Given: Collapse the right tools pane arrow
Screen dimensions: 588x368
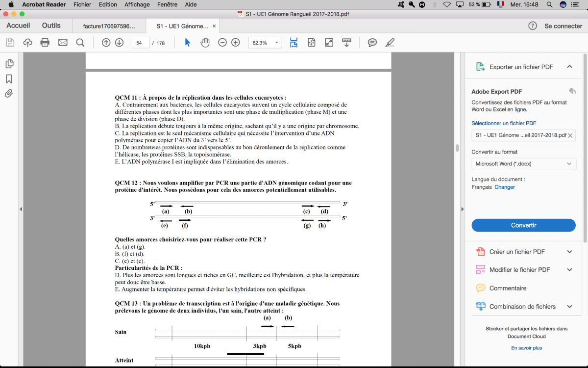Looking at the screenshot, I should pyautogui.click(x=462, y=209).
